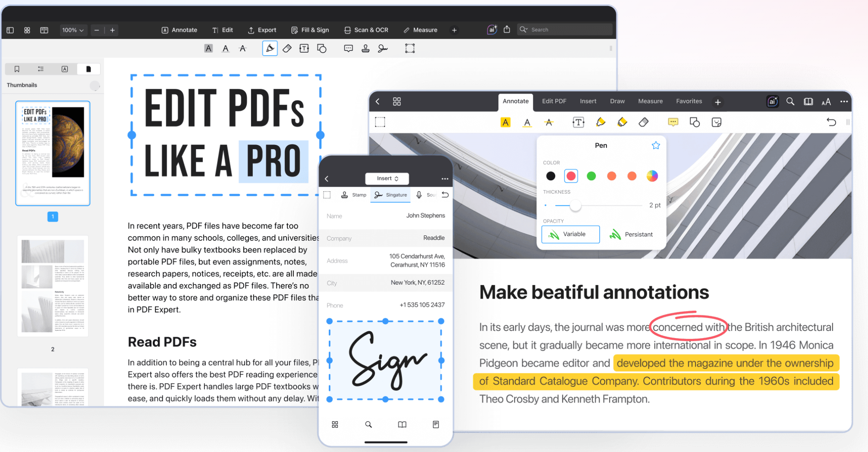Image resolution: width=868 pixels, height=452 pixels.
Task: Select shapes tool in Mac toolbar
Action: [322, 49]
